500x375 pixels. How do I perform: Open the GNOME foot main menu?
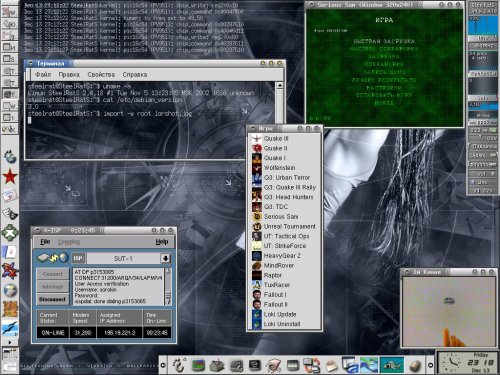click(x=179, y=365)
